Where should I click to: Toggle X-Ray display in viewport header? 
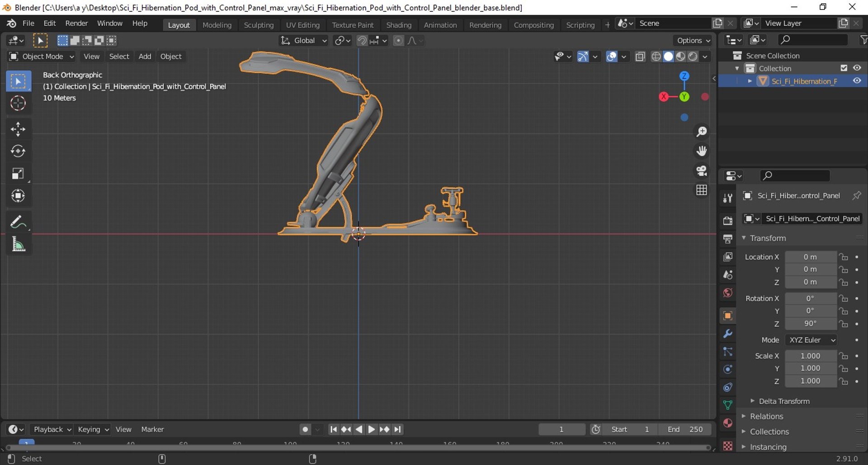pyautogui.click(x=640, y=57)
